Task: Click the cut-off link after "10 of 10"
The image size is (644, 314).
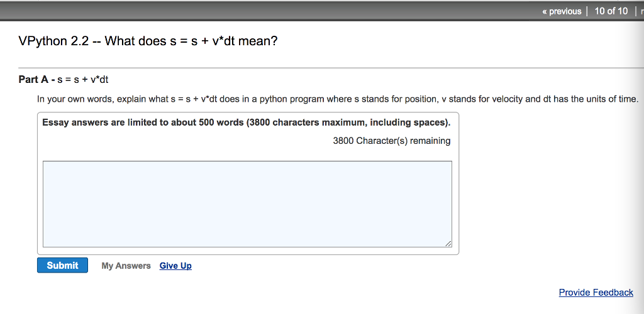Action: tap(641, 11)
